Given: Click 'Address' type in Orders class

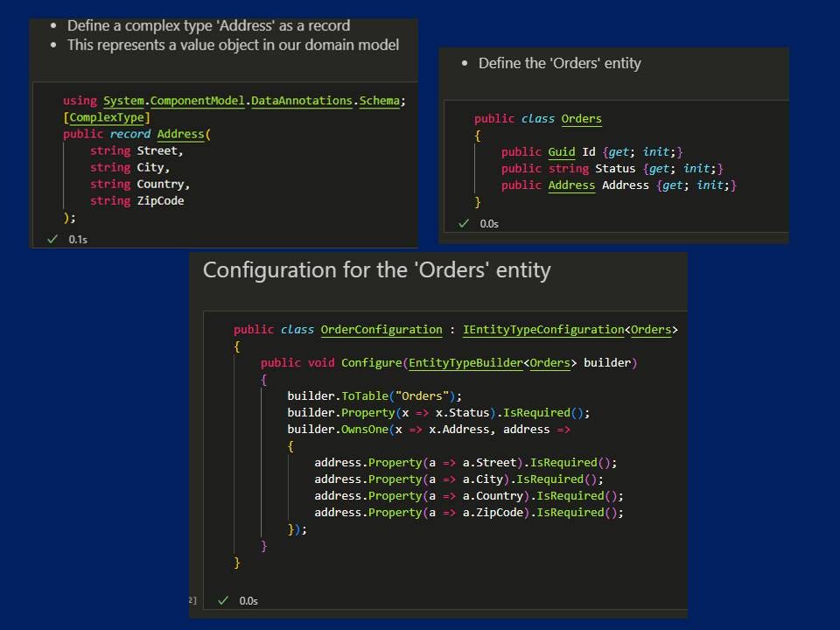Looking at the screenshot, I should click(x=571, y=185).
